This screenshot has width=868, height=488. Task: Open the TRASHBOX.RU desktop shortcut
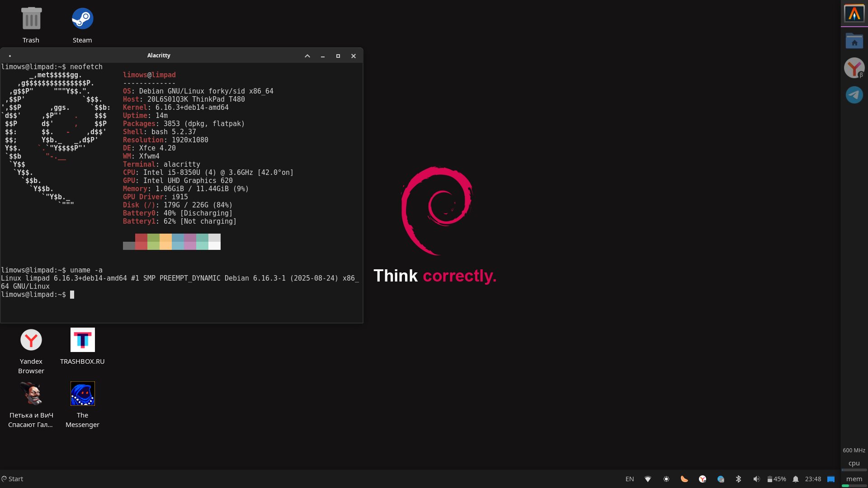(x=82, y=347)
